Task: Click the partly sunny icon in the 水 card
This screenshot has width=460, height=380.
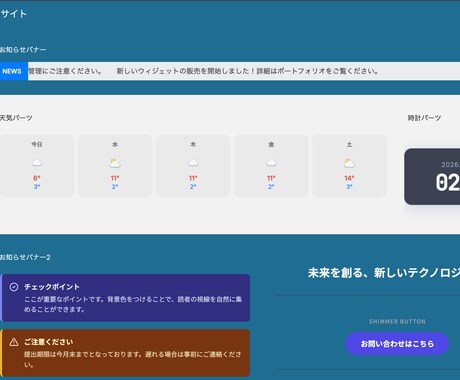Action: pos(115,163)
